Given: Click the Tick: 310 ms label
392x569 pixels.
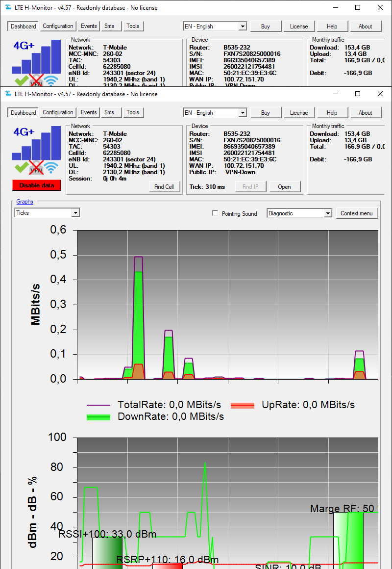Looking at the screenshot, I should coord(207,187).
